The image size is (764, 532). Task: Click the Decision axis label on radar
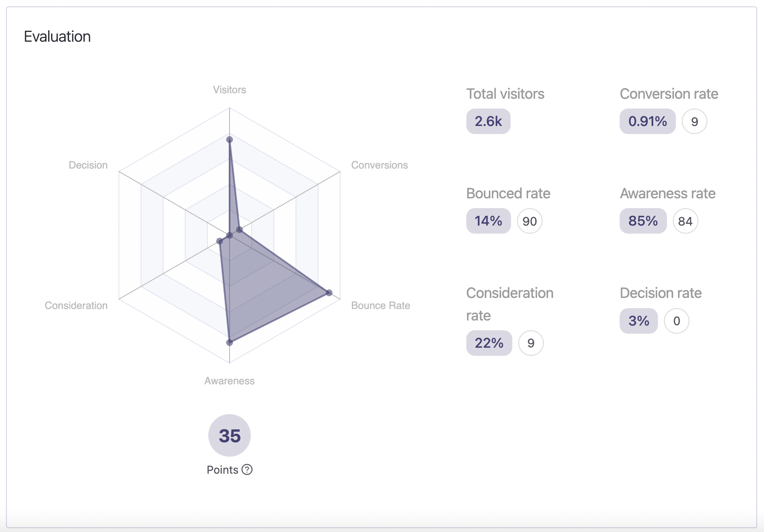[x=88, y=165]
